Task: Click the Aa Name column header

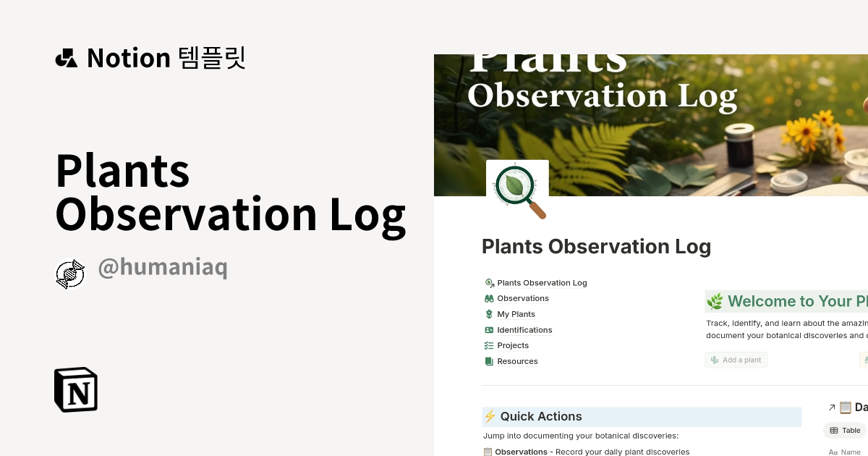Action: (x=846, y=452)
